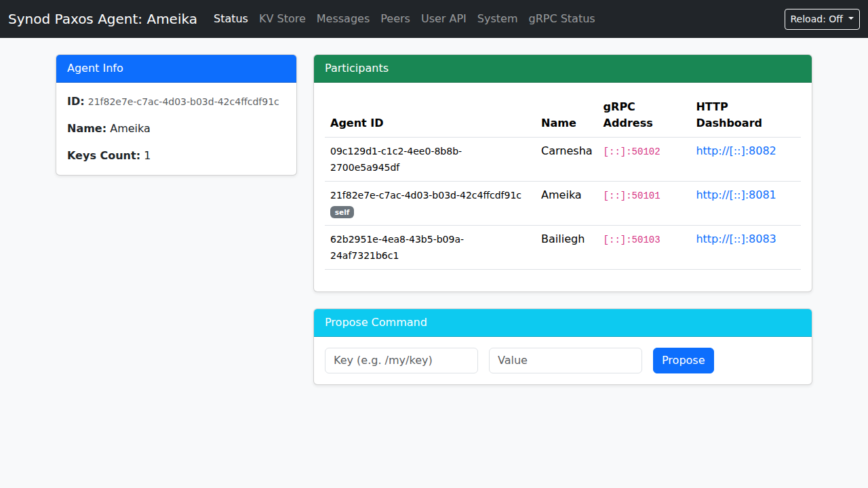Open the Messages page
Screen dimensions: 868x488
point(342,19)
